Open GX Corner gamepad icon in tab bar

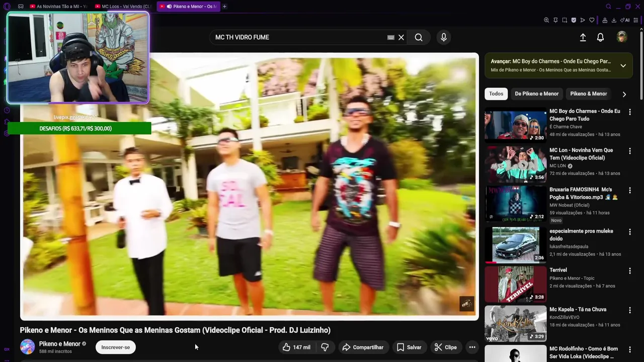(x=21, y=7)
